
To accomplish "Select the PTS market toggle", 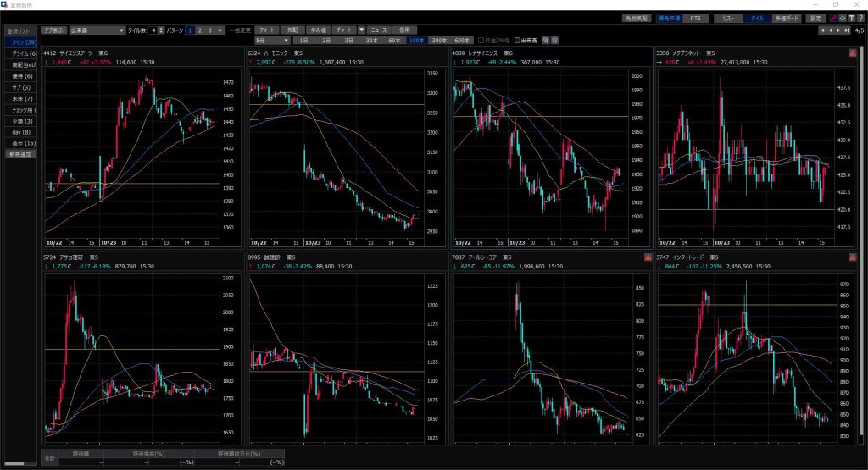I will click(x=695, y=18).
